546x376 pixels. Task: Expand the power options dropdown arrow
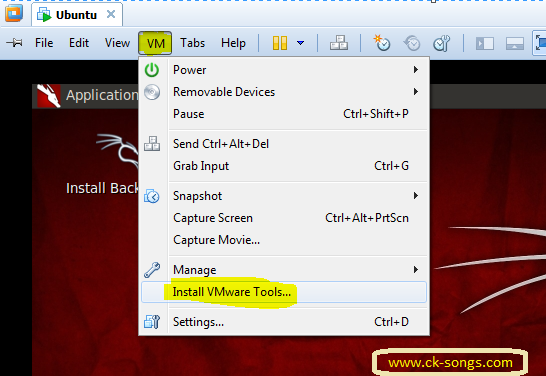[x=301, y=43]
